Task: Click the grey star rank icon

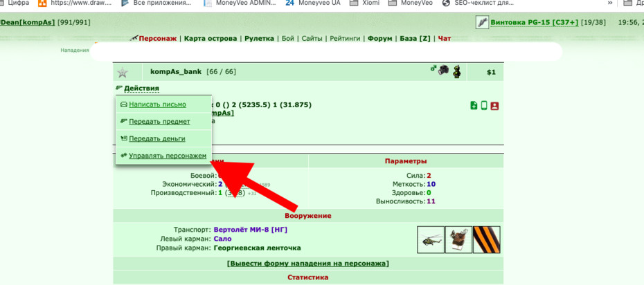Action: click(x=123, y=73)
